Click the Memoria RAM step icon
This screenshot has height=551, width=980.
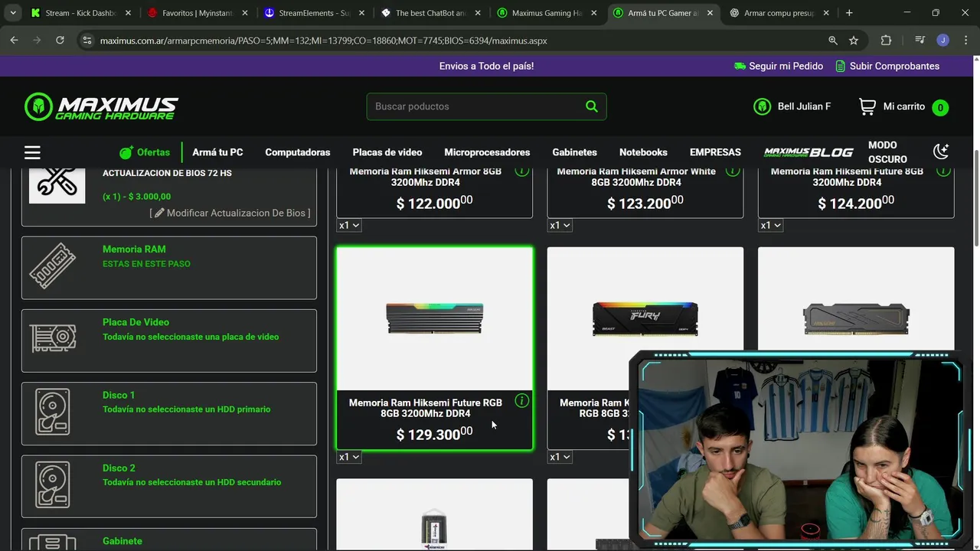53,266
